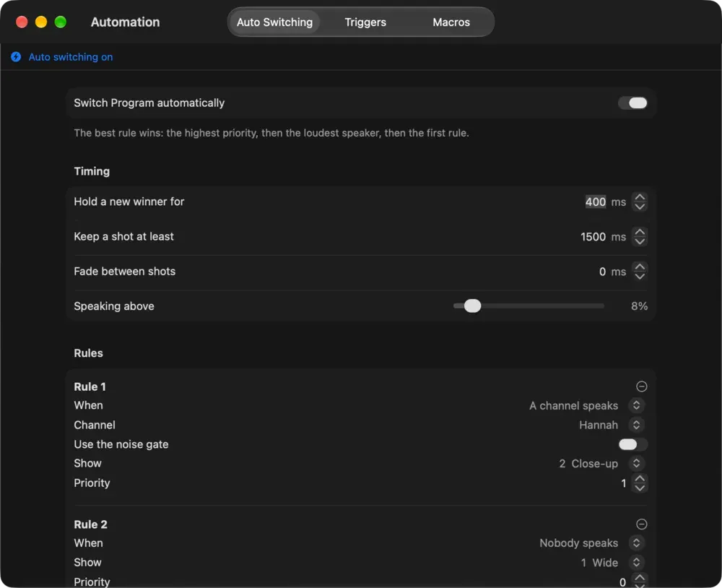Image resolution: width=722 pixels, height=588 pixels.
Task: Switch to the Auto Switching tab
Action: tap(274, 22)
